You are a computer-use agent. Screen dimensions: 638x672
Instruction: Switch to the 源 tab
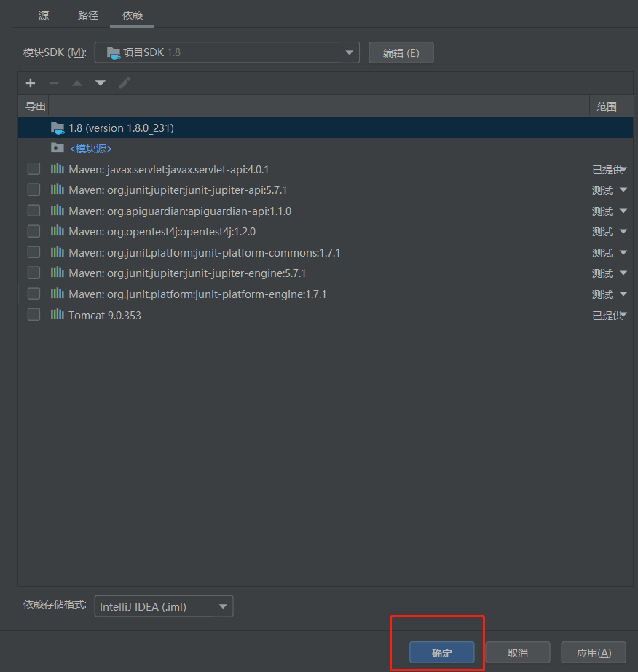coord(44,15)
